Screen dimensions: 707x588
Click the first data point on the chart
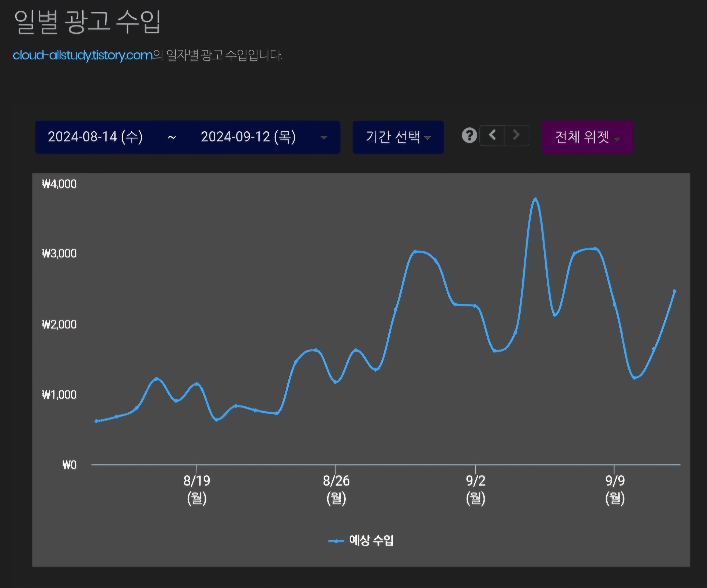(96, 421)
